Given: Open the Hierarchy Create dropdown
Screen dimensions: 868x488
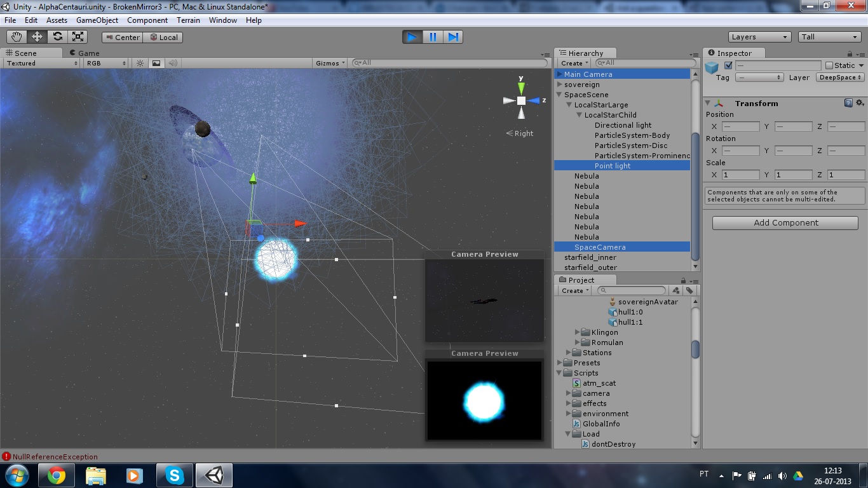Looking at the screenshot, I should [574, 63].
